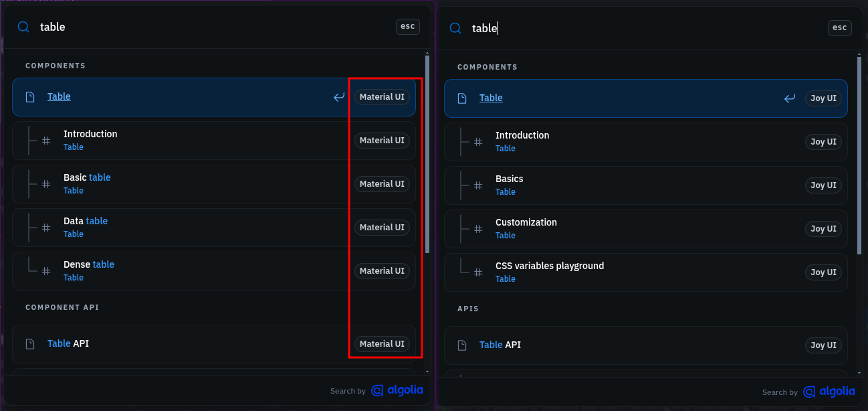Click the hash icon next to Customization
The width and height of the screenshot is (868, 411).
478,229
